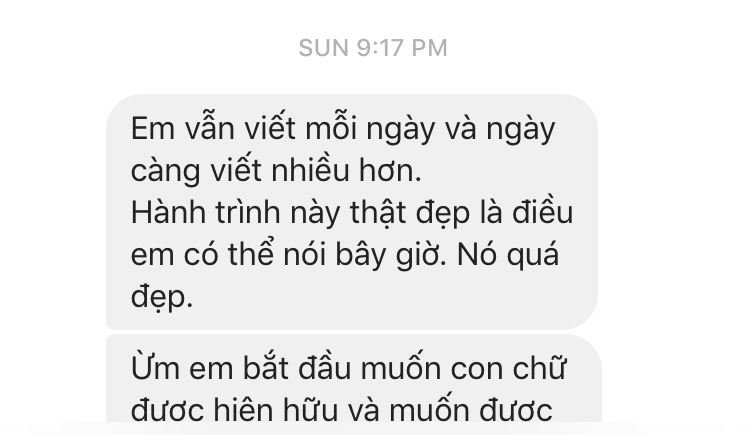Click the words 'Nó quá' in first message
This screenshot has height=435, width=750.
(508, 256)
